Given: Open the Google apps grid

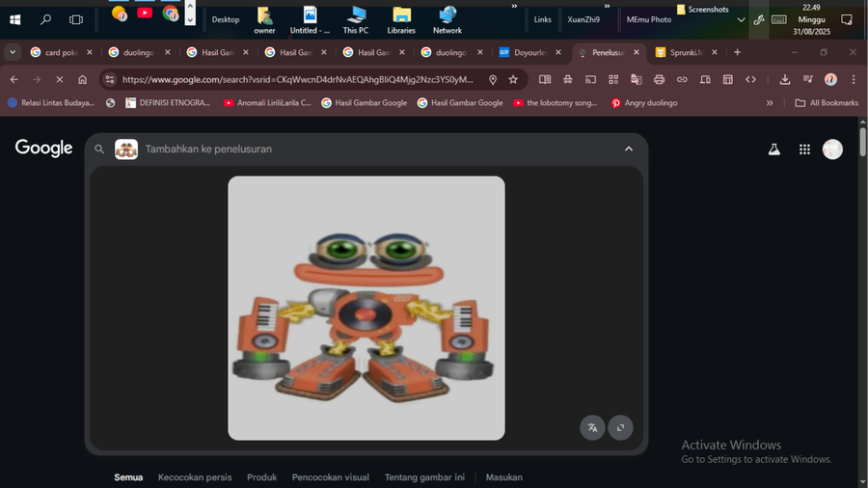Looking at the screenshot, I should (804, 149).
